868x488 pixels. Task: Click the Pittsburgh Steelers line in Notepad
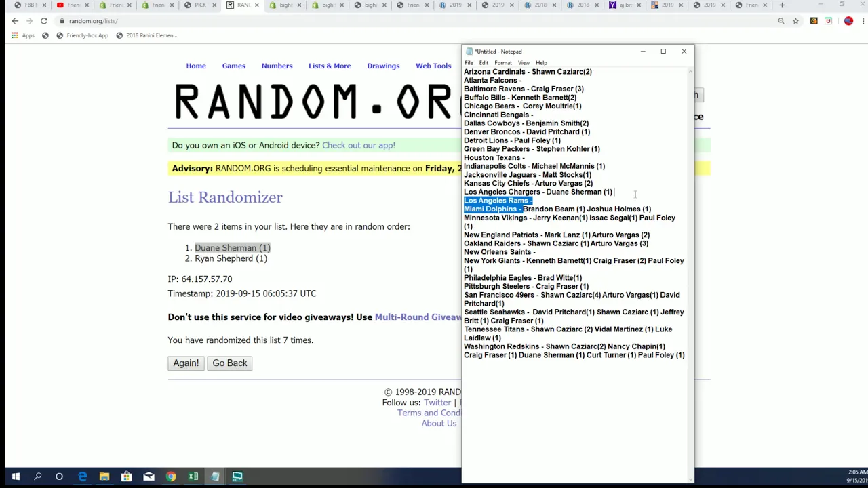(526, 287)
